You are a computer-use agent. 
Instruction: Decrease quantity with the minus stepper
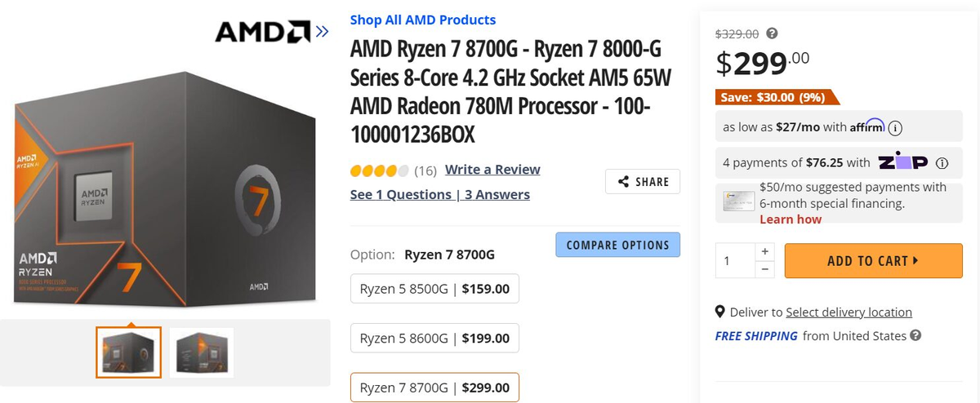click(x=765, y=269)
